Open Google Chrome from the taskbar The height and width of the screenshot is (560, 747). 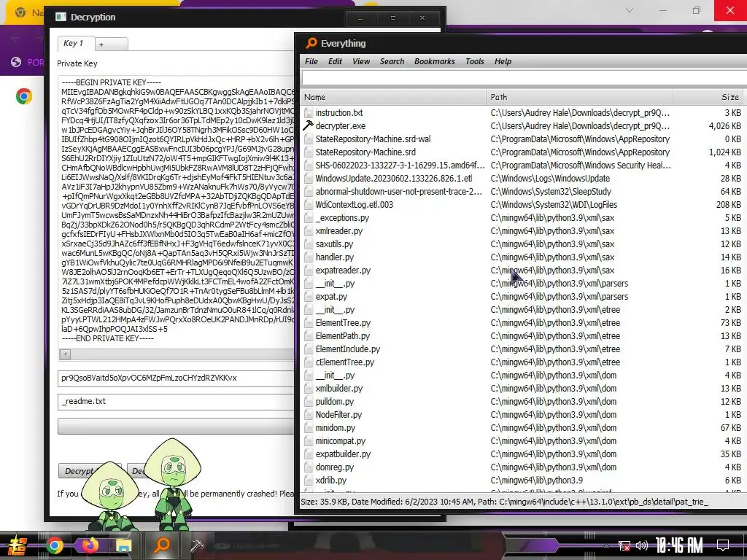coord(54,545)
